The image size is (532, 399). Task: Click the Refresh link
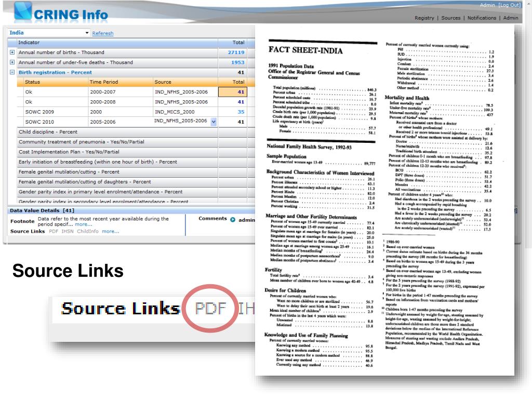(103, 33)
